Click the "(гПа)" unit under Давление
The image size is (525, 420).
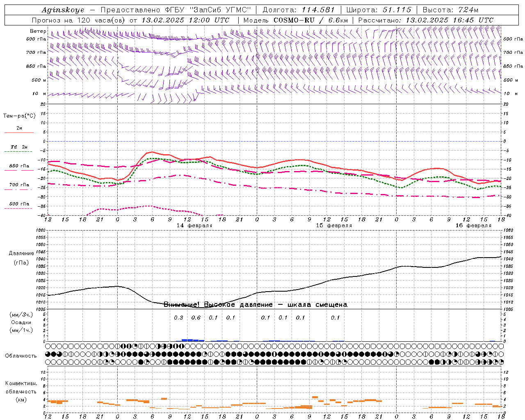coord(21,263)
